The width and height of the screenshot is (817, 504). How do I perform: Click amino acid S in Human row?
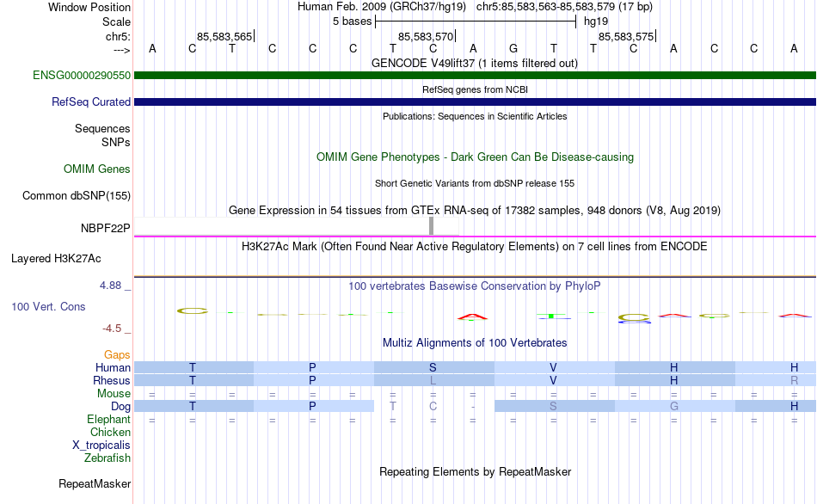[x=433, y=367]
